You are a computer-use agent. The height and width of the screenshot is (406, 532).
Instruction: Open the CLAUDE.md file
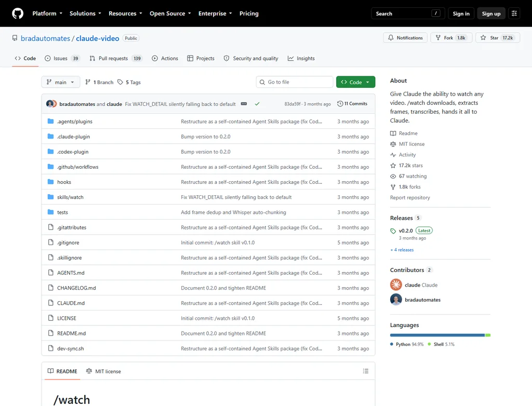pos(71,303)
